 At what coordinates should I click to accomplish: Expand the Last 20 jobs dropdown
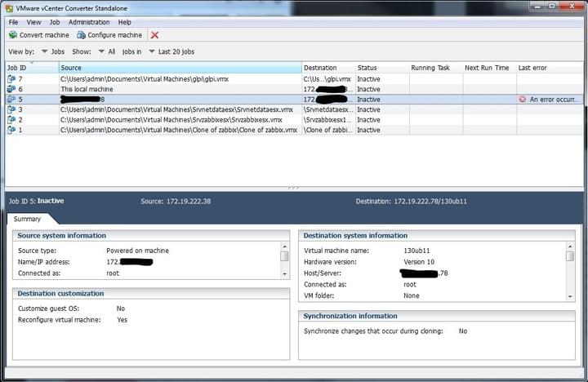[171, 51]
